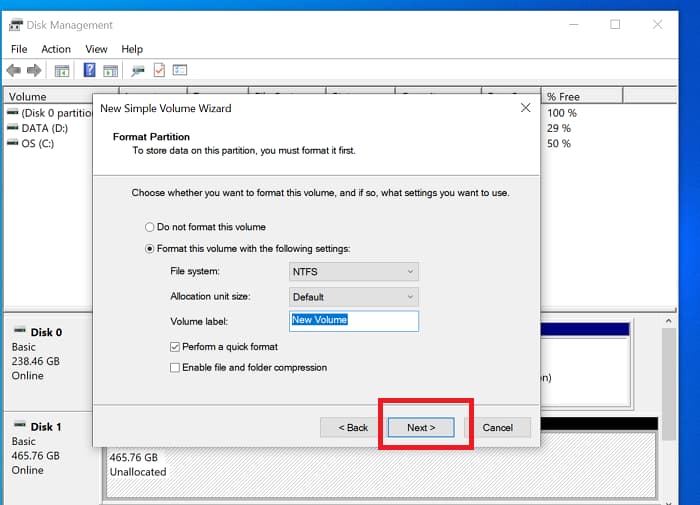The height and width of the screenshot is (505, 700).
Task: Open the View menu
Action: point(96,49)
